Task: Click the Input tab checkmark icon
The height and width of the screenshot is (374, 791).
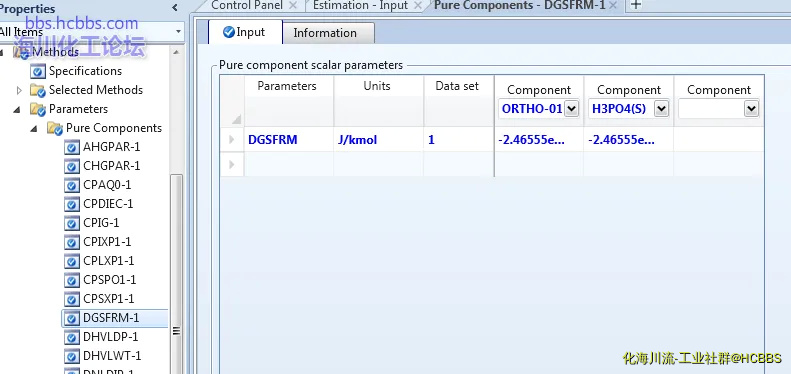Action: point(229,32)
